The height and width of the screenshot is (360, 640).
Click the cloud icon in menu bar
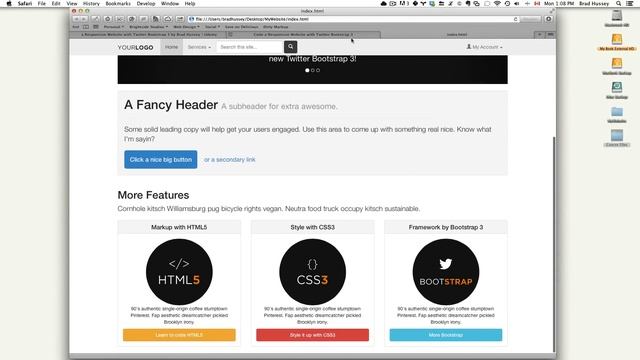tap(383, 3)
